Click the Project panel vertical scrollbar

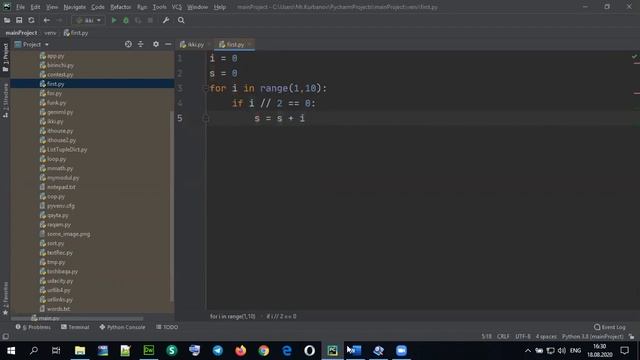pos(172,206)
